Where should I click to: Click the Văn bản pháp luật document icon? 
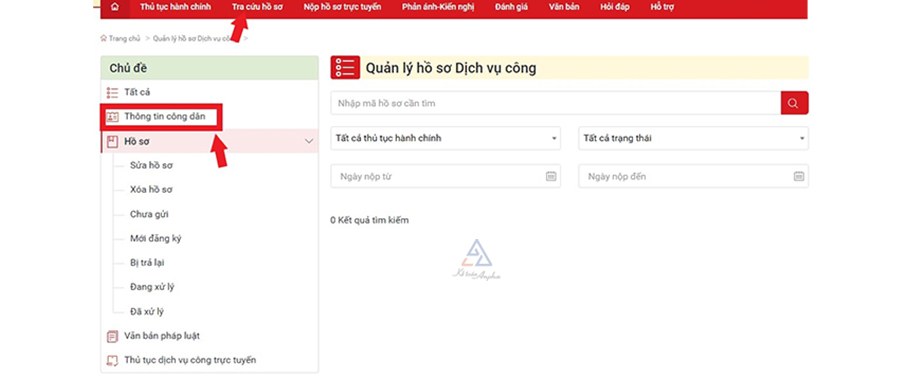112,336
